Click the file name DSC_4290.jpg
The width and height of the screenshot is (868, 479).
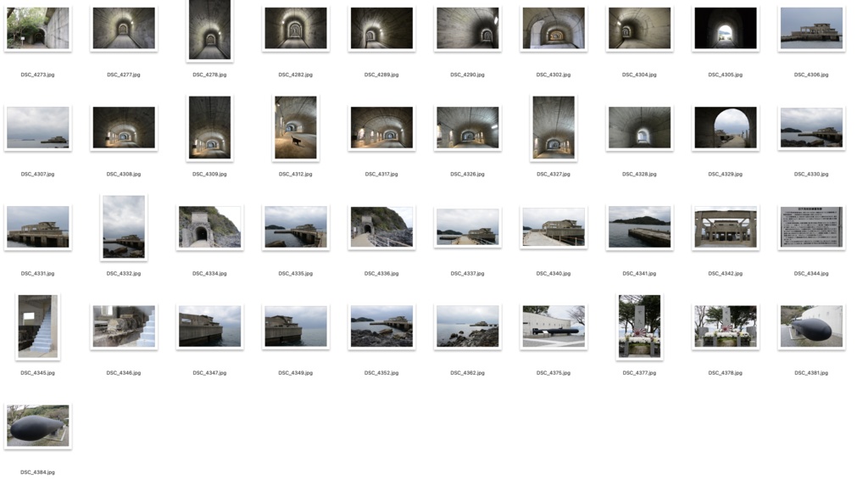coord(467,75)
